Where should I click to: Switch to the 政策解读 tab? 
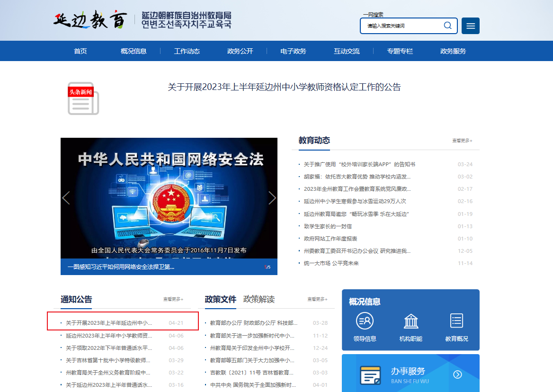259,299
